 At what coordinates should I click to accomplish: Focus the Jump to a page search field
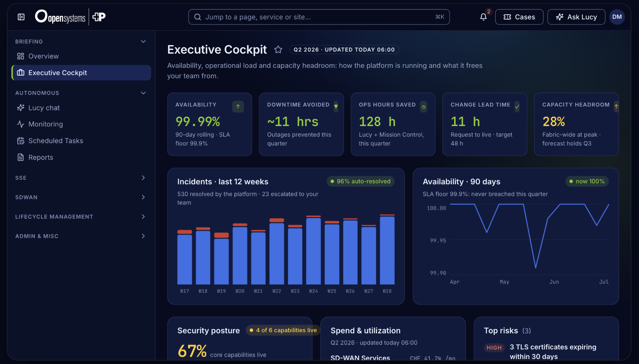click(319, 17)
